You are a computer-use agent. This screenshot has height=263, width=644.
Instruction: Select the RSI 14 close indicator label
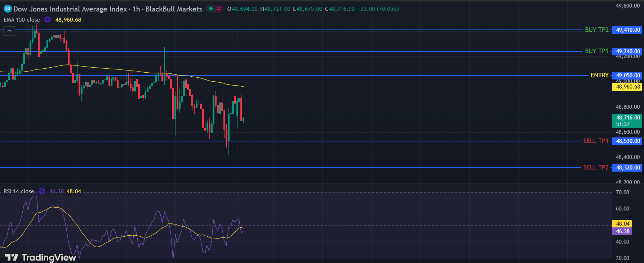click(19, 191)
